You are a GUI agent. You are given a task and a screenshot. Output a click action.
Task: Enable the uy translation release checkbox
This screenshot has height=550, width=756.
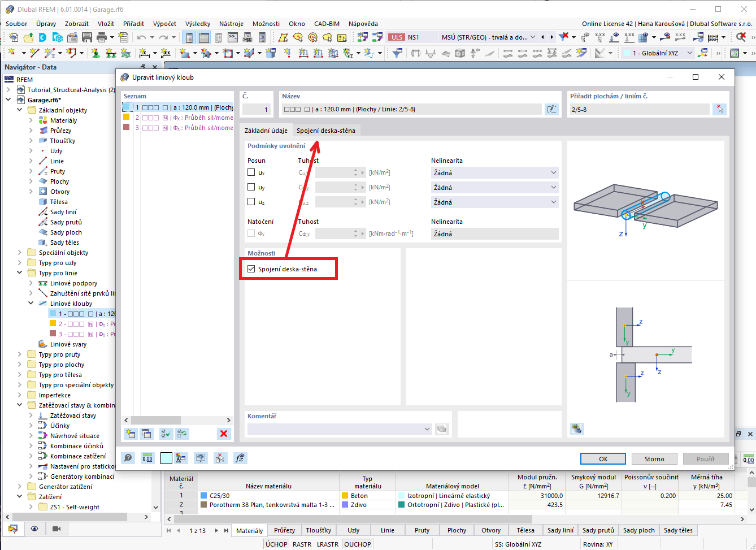tap(251, 187)
